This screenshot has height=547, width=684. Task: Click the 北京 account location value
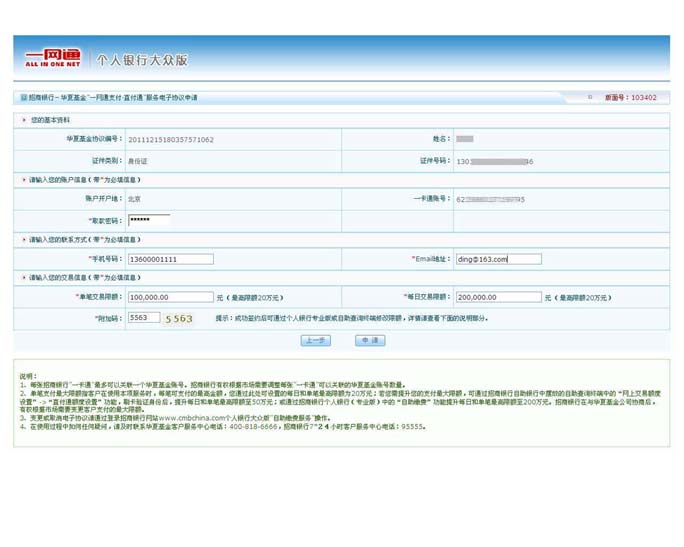134,199
